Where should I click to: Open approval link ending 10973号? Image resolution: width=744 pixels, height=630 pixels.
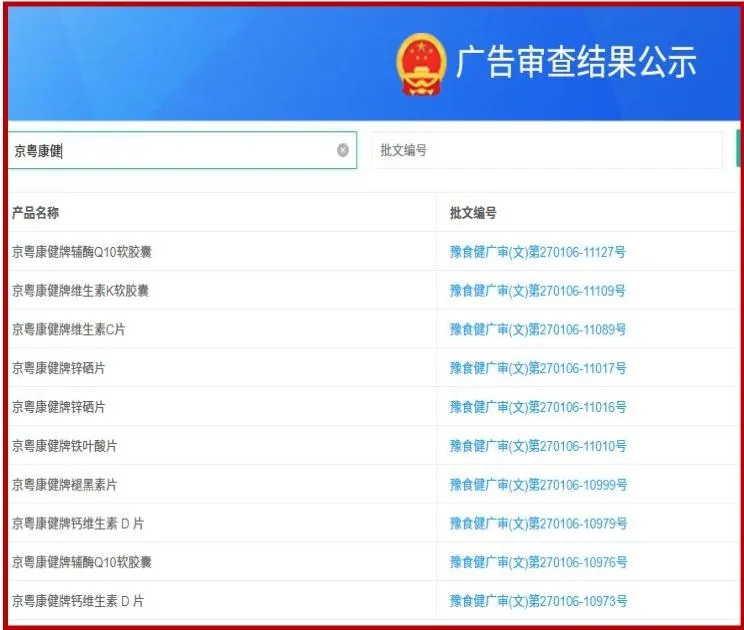point(539,601)
